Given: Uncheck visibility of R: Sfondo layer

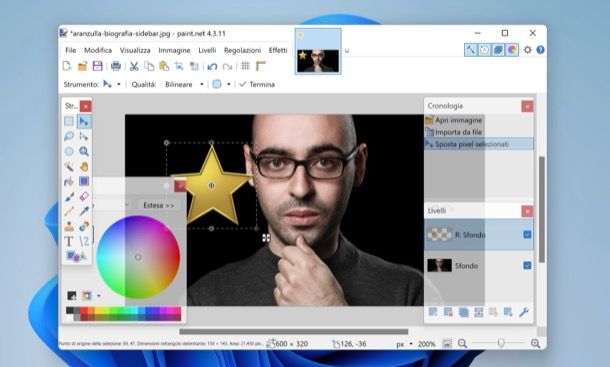Looking at the screenshot, I should (x=527, y=235).
